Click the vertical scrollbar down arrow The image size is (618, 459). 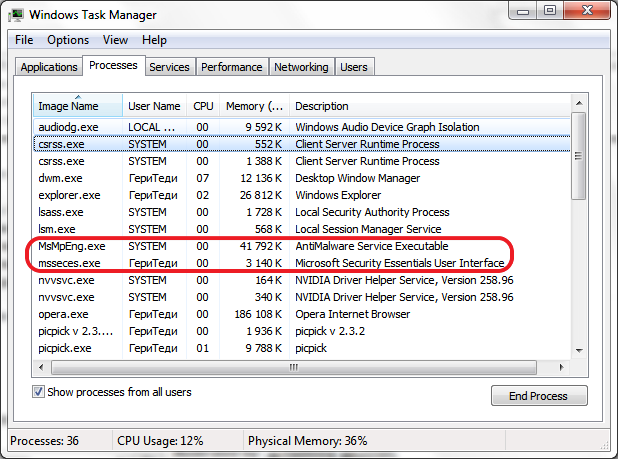pyautogui.click(x=578, y=351)
